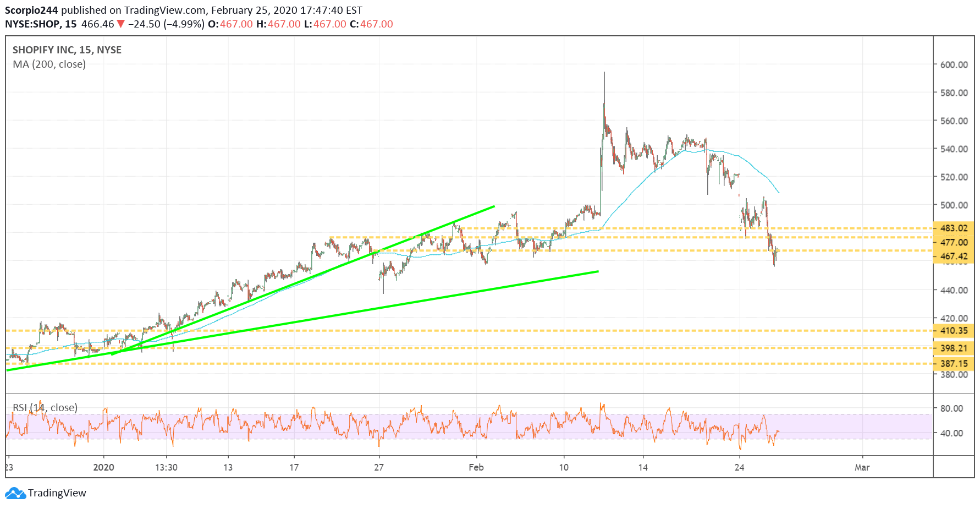Click the 24 date on time axis

click(x=740, y=467)
